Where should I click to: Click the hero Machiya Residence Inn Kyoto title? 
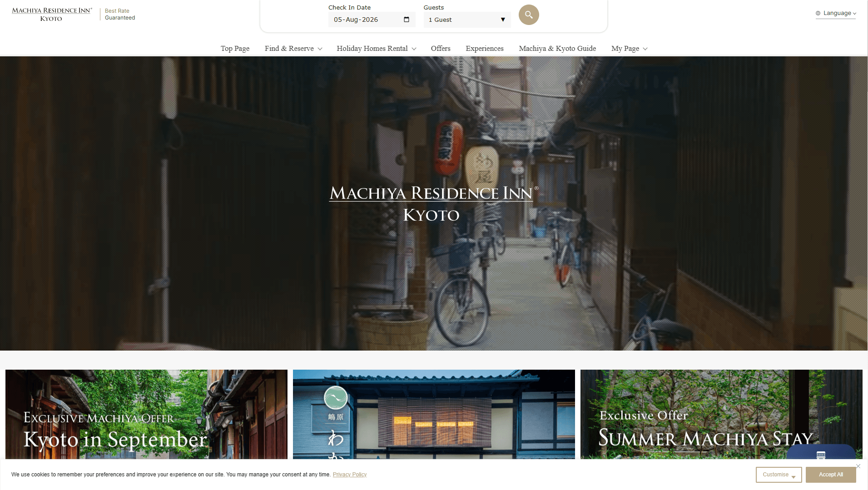pos(433,204)
